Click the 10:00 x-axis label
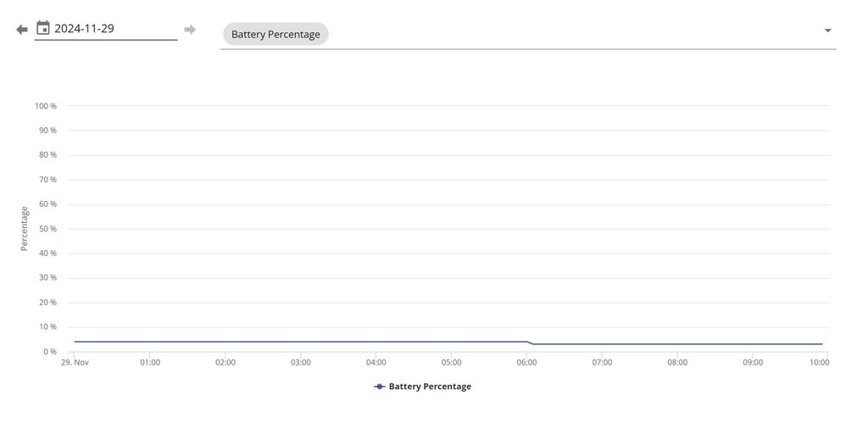The width and height of the screenshot is (868, 429). [x=819, y=363]
